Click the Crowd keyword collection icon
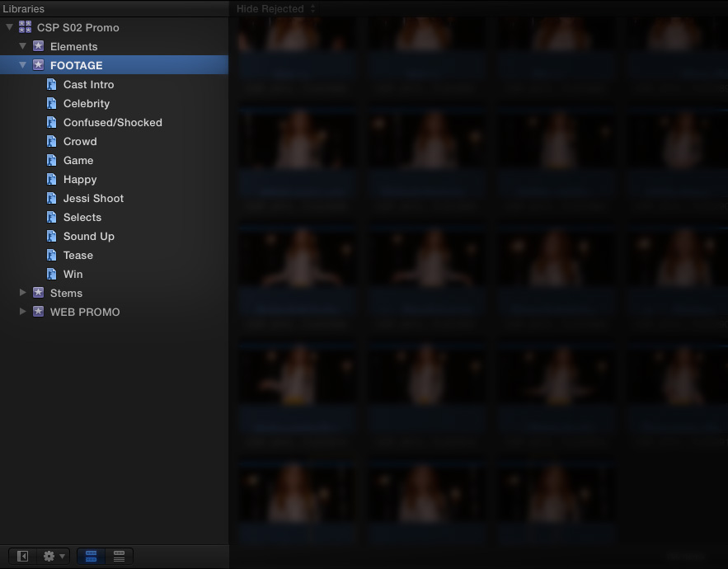 [52, 141]
